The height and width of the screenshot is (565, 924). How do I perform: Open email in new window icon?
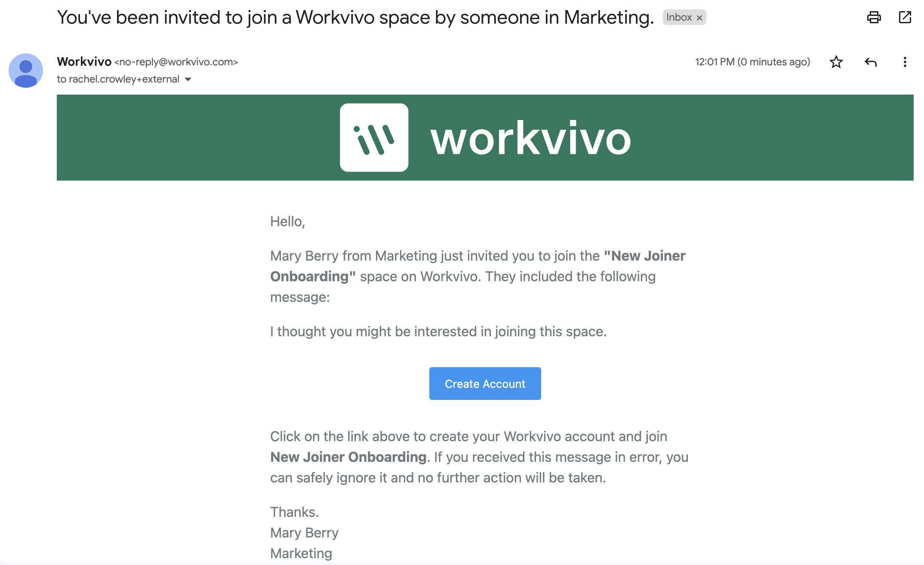905,17
